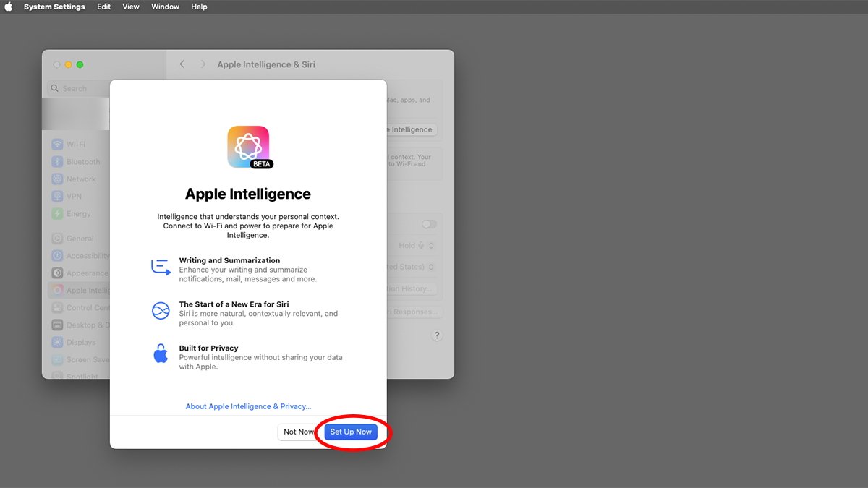Viewport: 868px width, 488px height.
Task: Click the green zoom window button
Action: pyautogui.click(x=80, y=64)
